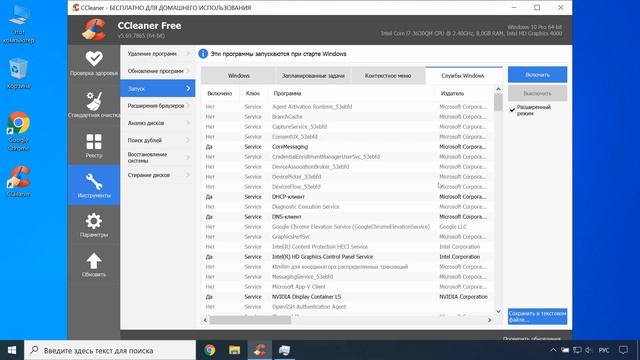Select NVIDIA Display Container LS row
This screenshot has width=640, height=360.
pyautogui.click(x=347, y=297)
